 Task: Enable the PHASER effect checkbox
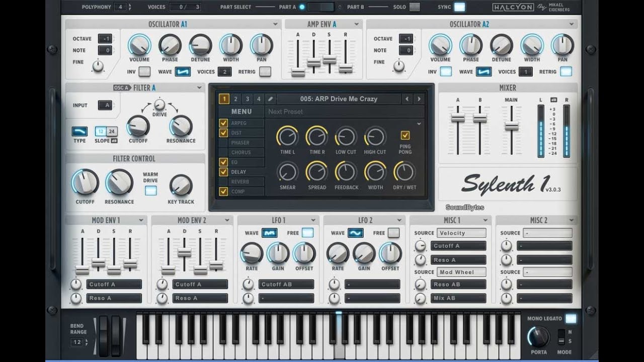223,143
